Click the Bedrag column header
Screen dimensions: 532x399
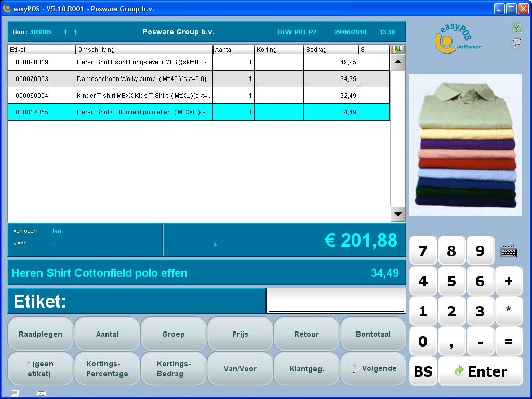pyautogui.click(x=331, y=49)
